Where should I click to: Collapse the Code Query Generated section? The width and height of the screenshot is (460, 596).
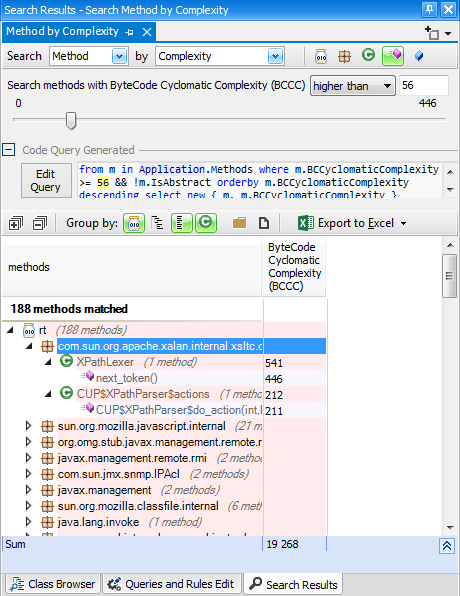[9, 149]
